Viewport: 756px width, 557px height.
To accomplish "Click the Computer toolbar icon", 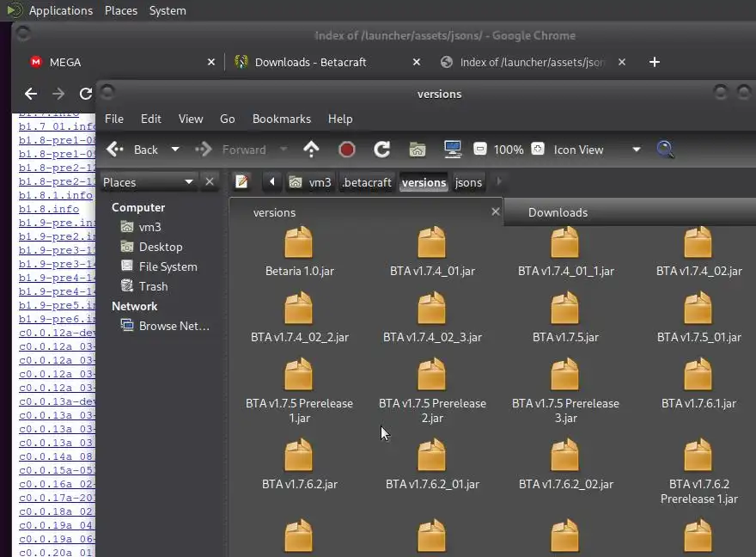I will pyautogui.click(x=453, y=150).
